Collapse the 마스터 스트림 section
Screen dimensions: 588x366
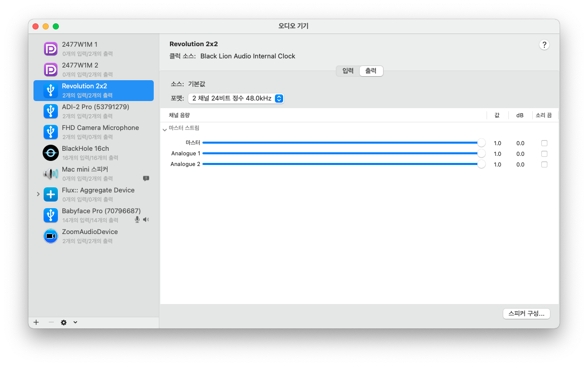164,129
